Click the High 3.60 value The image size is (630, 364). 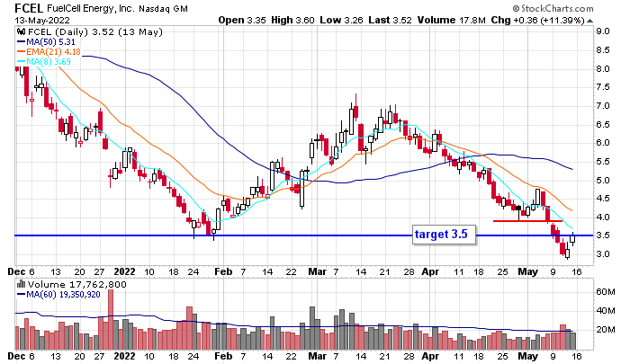292,20
